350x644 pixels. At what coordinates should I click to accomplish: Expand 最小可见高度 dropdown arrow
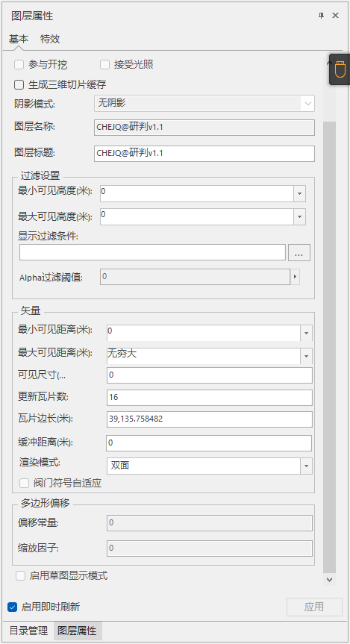[299, 193]
